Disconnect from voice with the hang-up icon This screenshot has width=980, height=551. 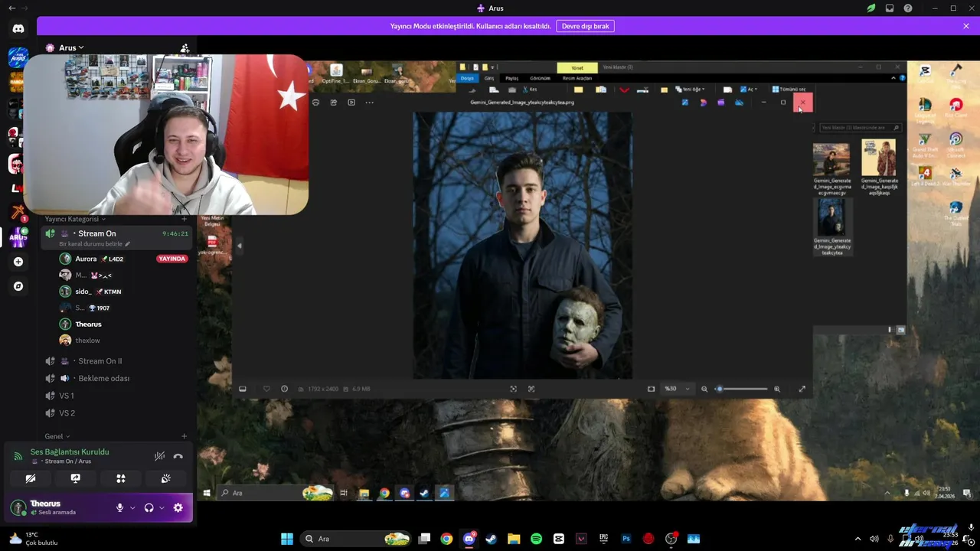(x=178, y=456)
